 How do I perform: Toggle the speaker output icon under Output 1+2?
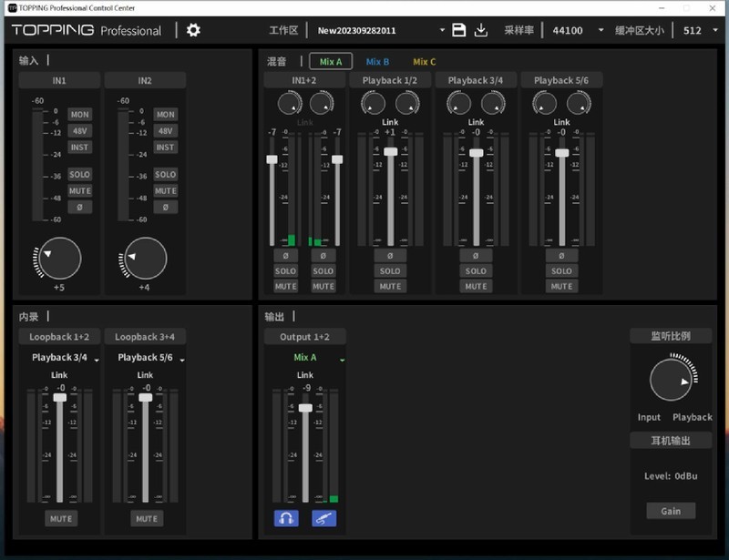coord(324,518)
